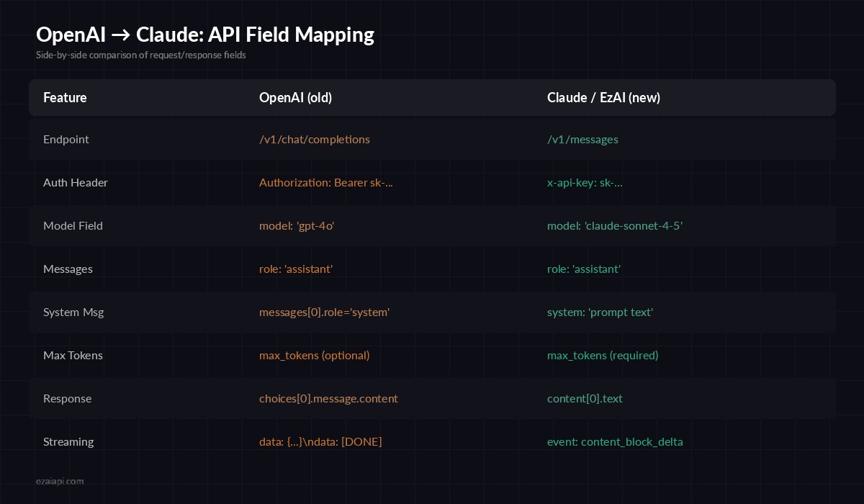Select the /v1/chat/completions endpoint text
Image resolution: width=864 pixels, height=504 pixels.
315,139
